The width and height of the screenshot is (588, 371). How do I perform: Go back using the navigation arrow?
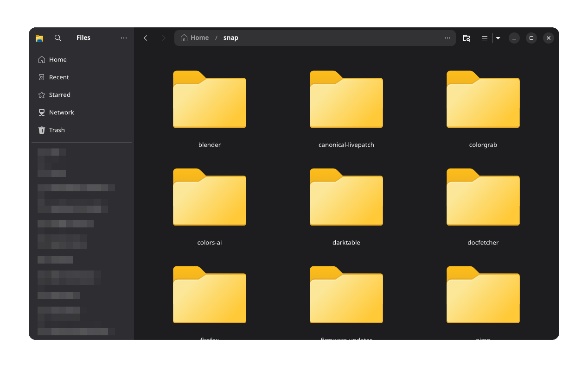pos(145,38)
